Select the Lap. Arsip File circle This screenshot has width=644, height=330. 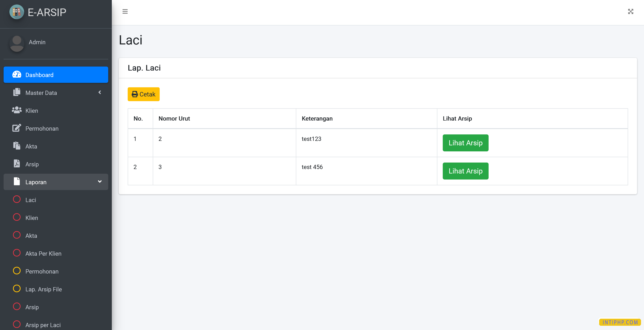tap(17, 289)
